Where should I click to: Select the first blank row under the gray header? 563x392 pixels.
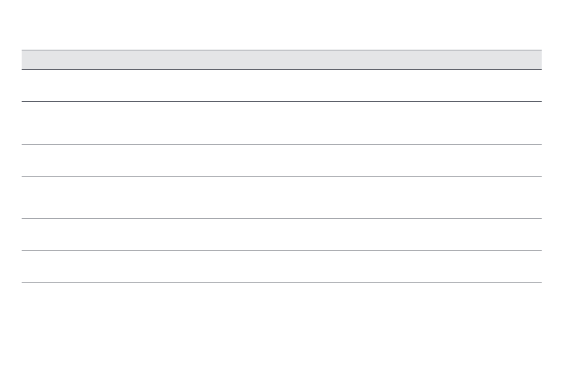pos(281,86)
